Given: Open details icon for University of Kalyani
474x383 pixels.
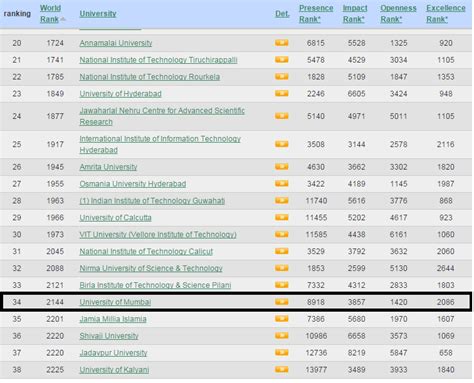Looking at the screenshot, I should [x=282, y=369].
